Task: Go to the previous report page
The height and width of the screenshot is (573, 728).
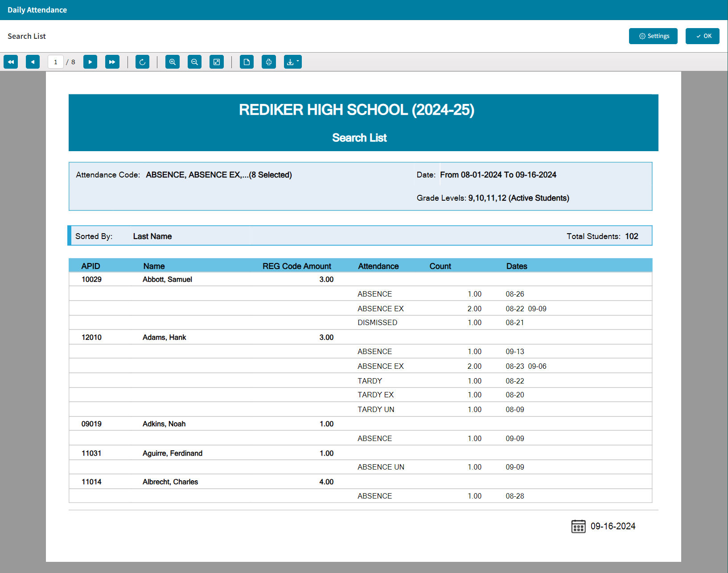Action: click(x=33, y=62)
